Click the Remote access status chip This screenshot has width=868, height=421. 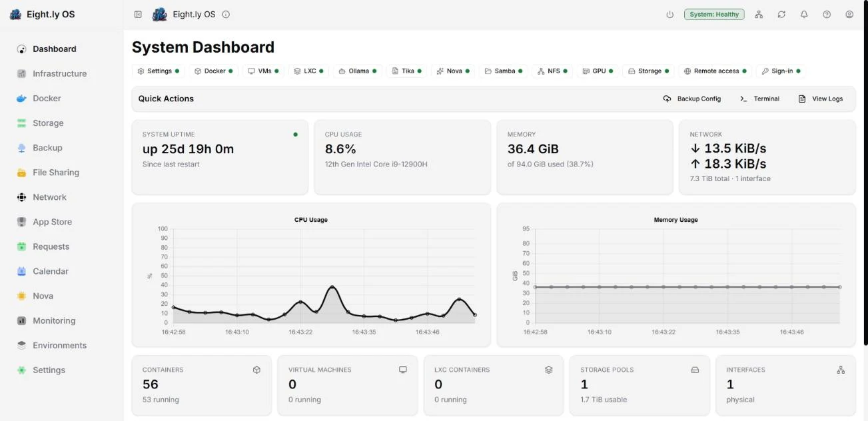pyautogui.click(x=715, y=71)
